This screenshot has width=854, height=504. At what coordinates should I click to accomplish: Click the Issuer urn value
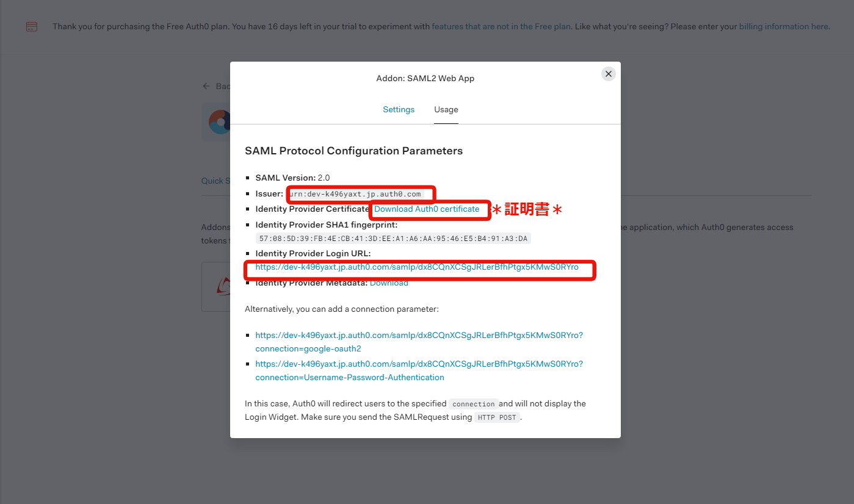click(x=355, y=194)
